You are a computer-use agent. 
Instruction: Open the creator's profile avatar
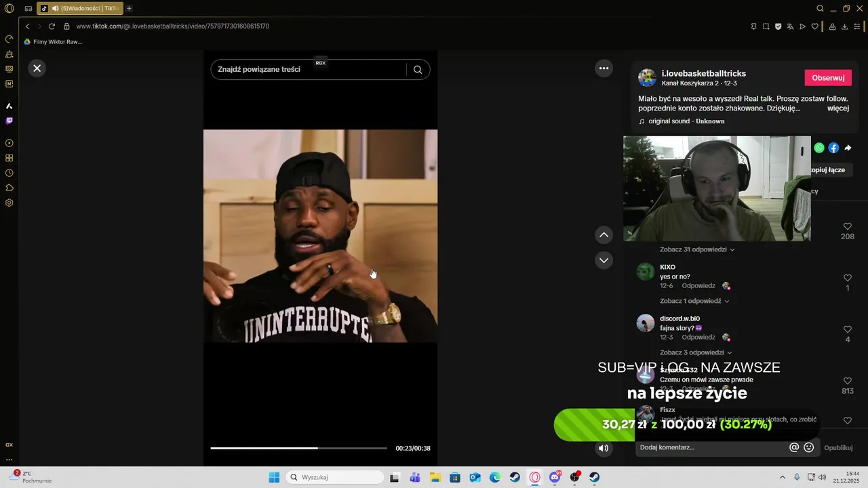pyautogui.click(x=647, y=78)
